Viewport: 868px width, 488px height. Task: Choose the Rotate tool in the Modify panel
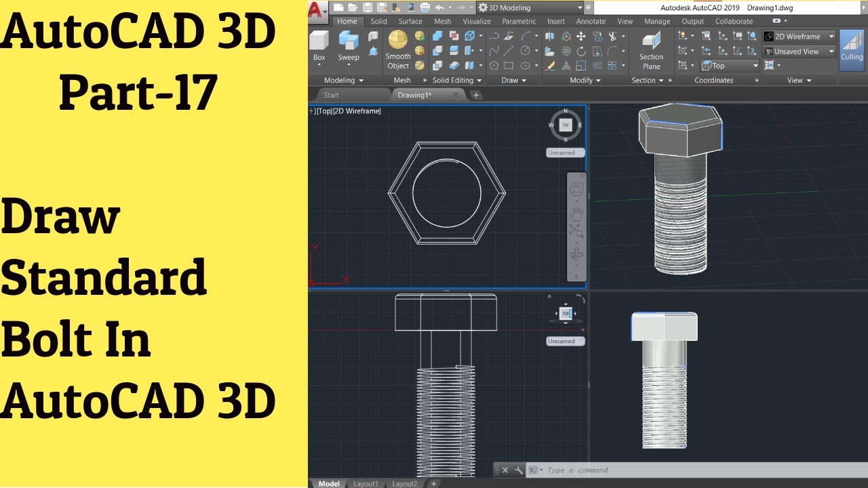[x=581, y=51]
